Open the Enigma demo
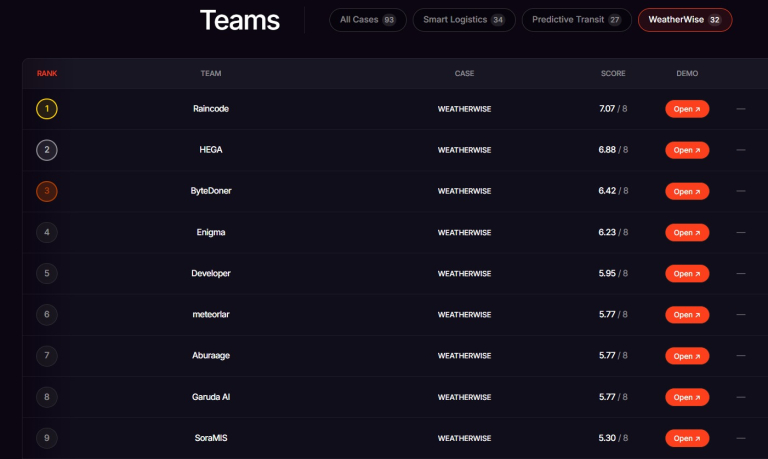Screen dimensions: 768x459 687,232
